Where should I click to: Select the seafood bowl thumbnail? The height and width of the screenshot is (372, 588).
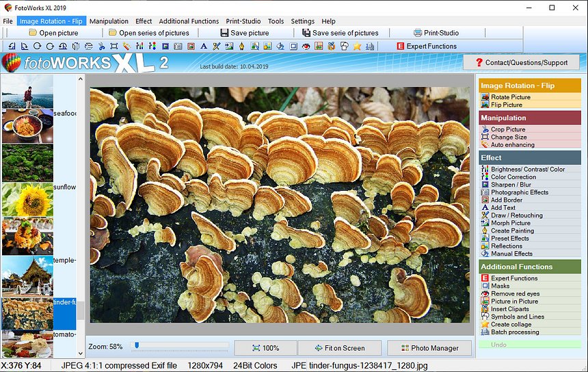(27, 126)
